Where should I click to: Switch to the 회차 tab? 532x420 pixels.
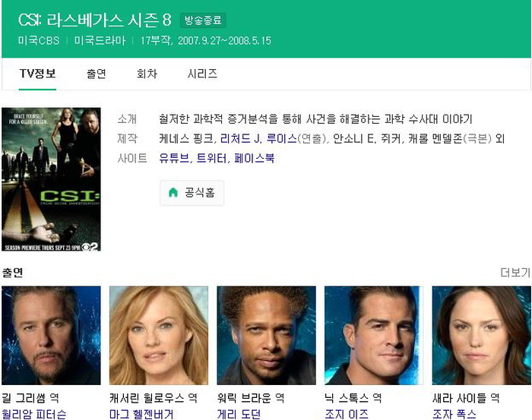click(147, 74)
